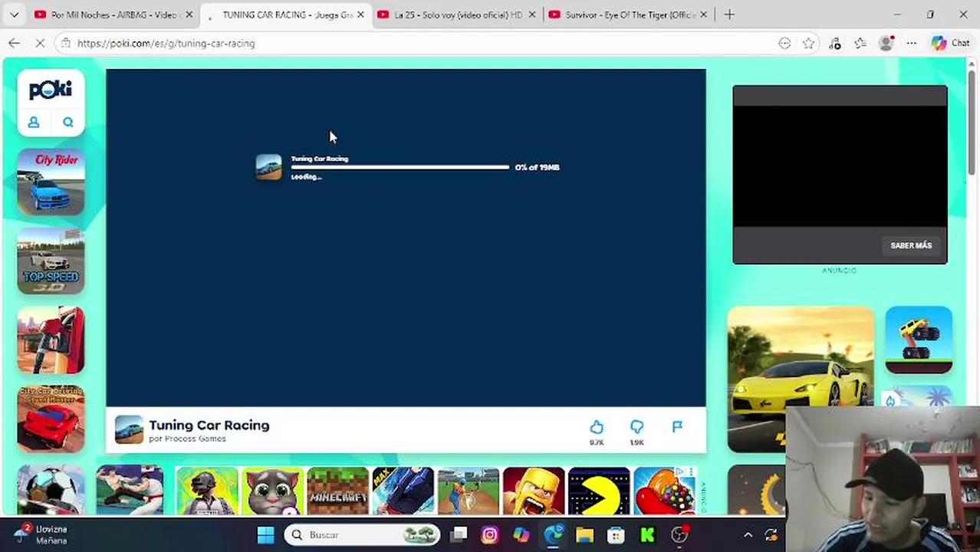980x552 pixels.
Task: Open the Poki account profile icon
Action: click(x=34, y=122)
